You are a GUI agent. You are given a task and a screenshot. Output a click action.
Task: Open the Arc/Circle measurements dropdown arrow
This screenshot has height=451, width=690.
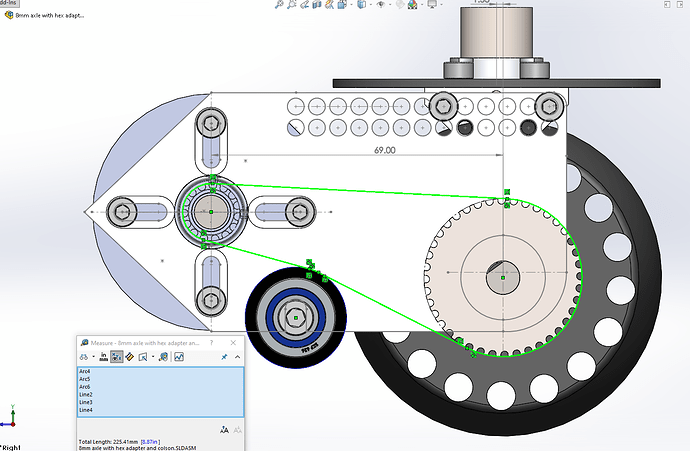pyautogui.click(x=91, y=356)
